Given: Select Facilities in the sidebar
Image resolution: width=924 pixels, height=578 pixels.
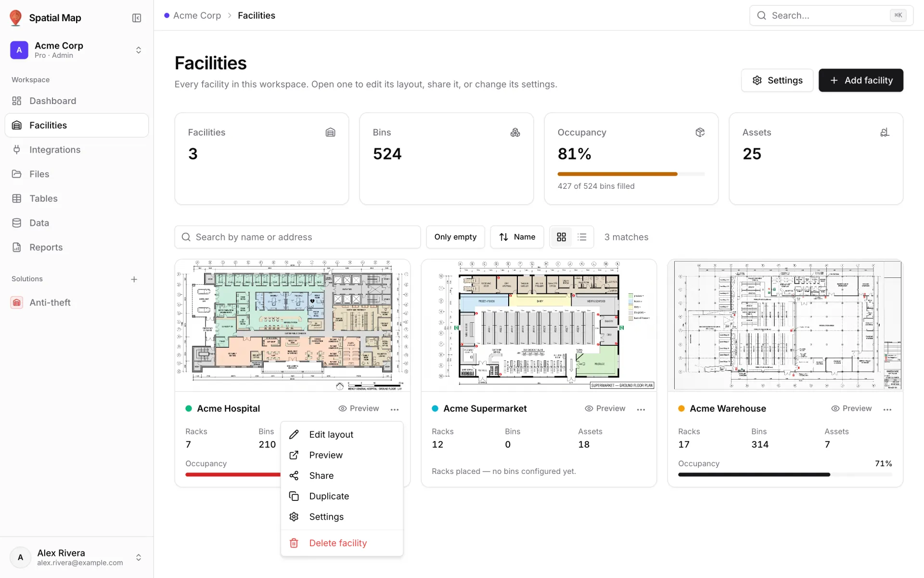Looking at the screenshot, I should point(77,125).
